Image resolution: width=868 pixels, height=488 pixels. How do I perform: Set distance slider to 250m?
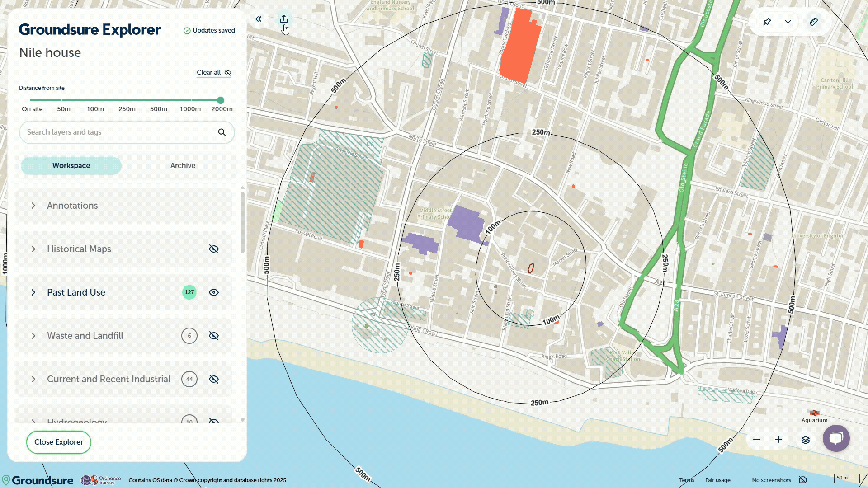click(x=127, y=100)
